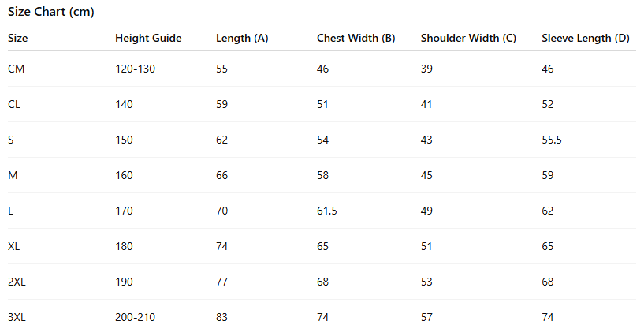Select the 200-210 height guide cell
This screenshot has width=644, height=336.
(135, 317)
